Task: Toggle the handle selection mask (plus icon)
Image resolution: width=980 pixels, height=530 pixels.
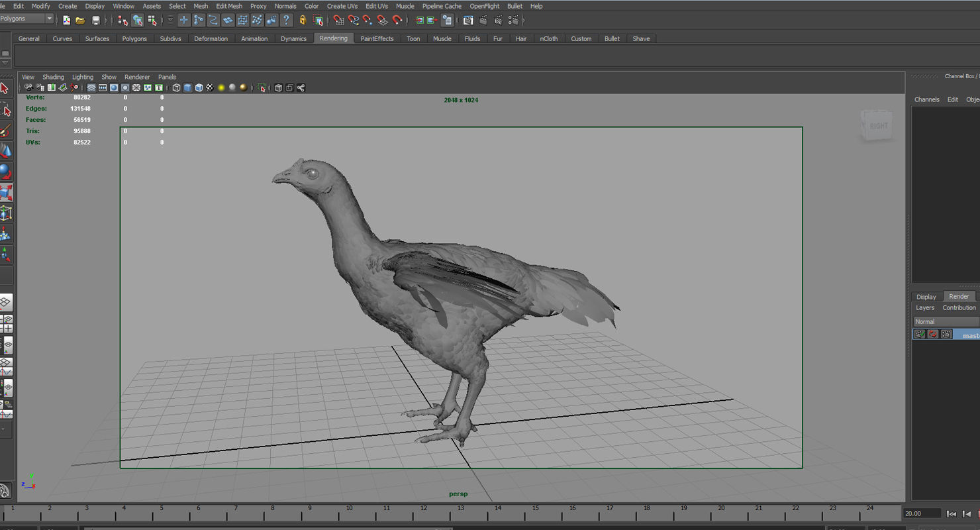Action: point(184,21)
